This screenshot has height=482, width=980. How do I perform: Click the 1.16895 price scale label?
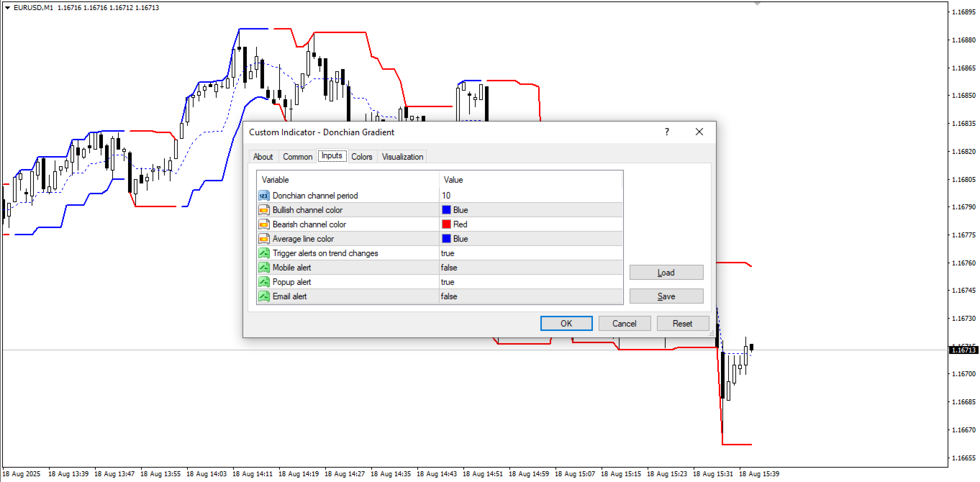(963, 12)
